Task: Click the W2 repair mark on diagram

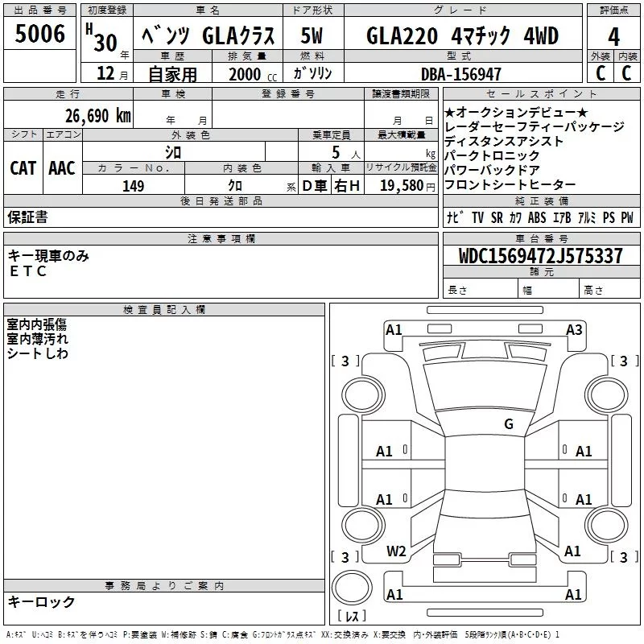Action: (x=396, y=551)
